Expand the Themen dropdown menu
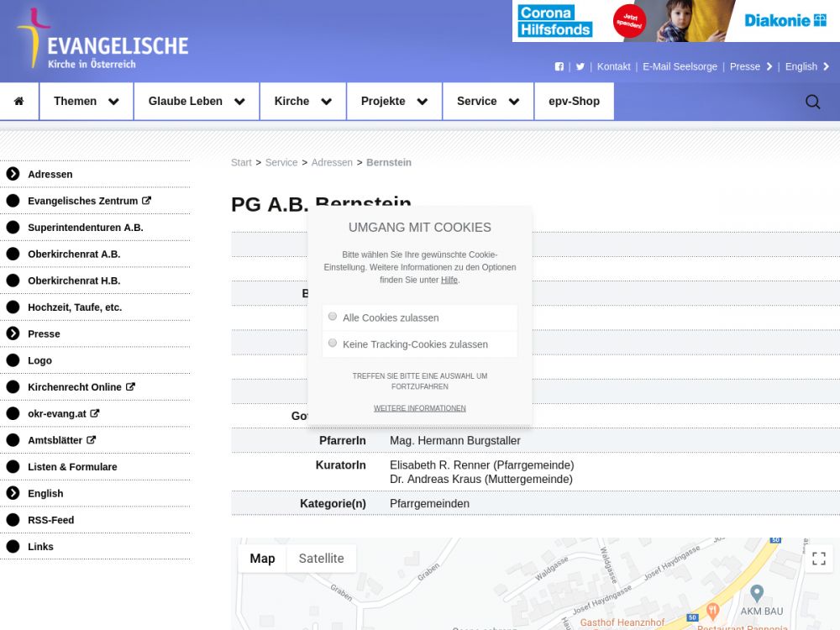Image resolution: width=840 pixels, height=630 pixels. pyautogui.click(x=86, y=101)
